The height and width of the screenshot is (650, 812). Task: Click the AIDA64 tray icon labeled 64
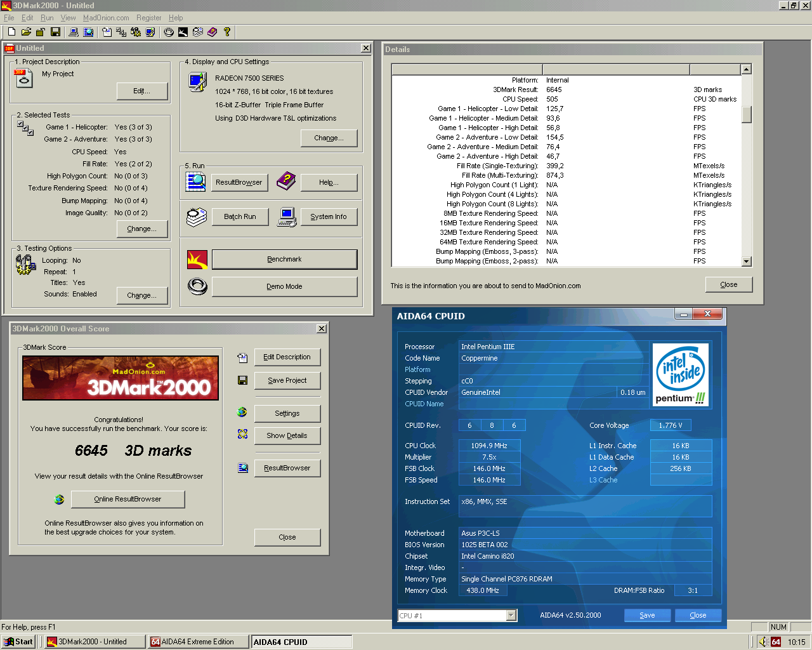coord(776,642)
